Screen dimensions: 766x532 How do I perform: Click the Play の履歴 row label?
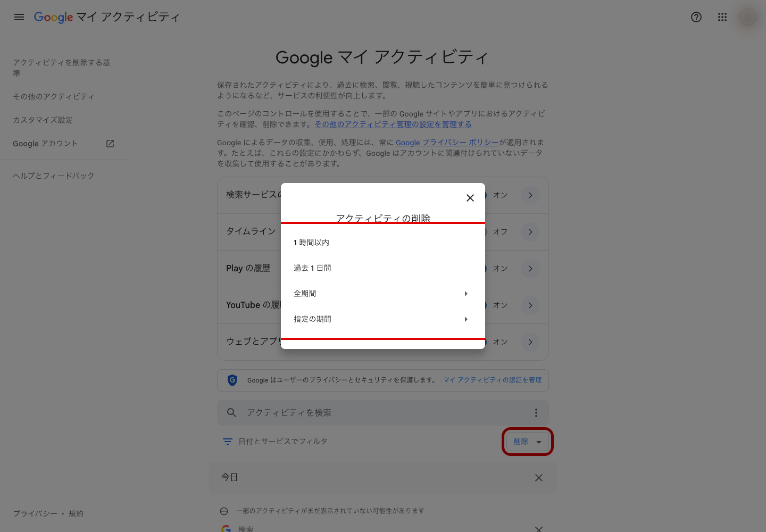(248, 268)
